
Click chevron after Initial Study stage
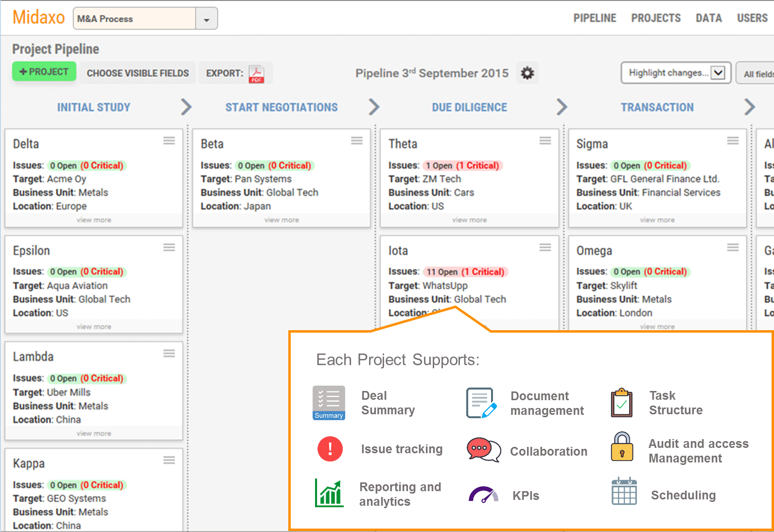(x=186, y=107)
